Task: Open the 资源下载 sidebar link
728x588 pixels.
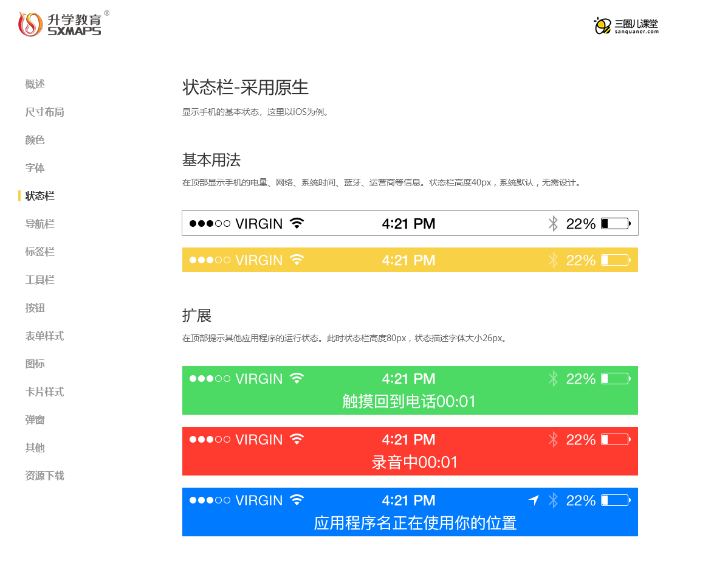Action: (44, 476)
